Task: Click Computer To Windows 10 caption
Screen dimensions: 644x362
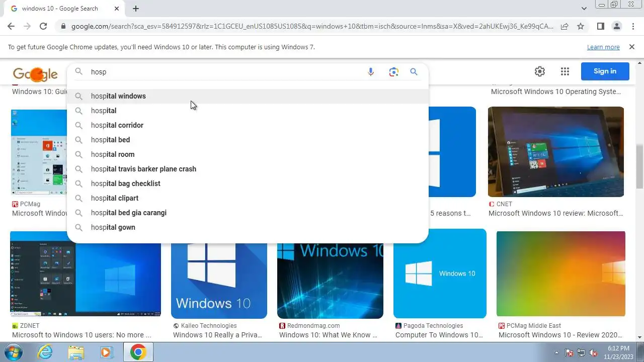Action: pyautogui.click(x=439, y=335)
